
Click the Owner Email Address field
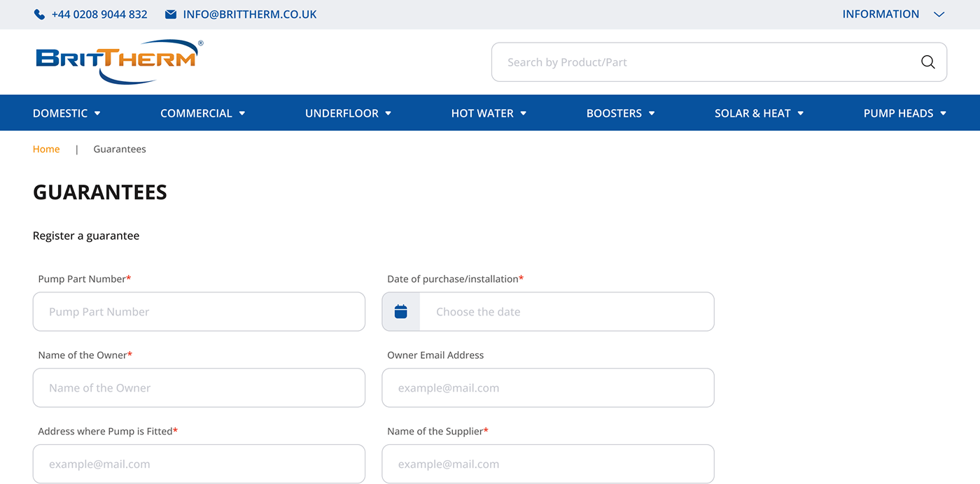click(547, 388)
